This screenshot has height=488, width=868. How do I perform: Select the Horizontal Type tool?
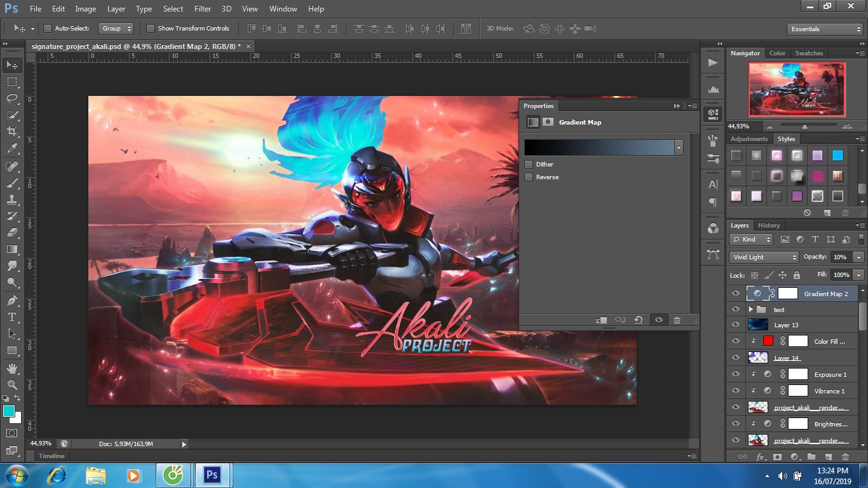point(12,316)
